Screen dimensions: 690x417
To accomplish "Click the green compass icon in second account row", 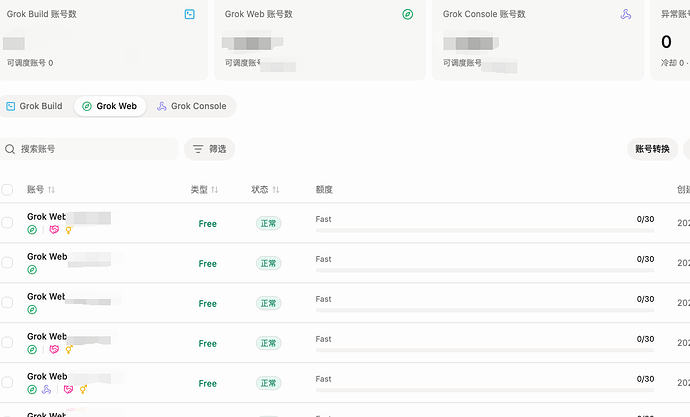I will coord(32,270).
